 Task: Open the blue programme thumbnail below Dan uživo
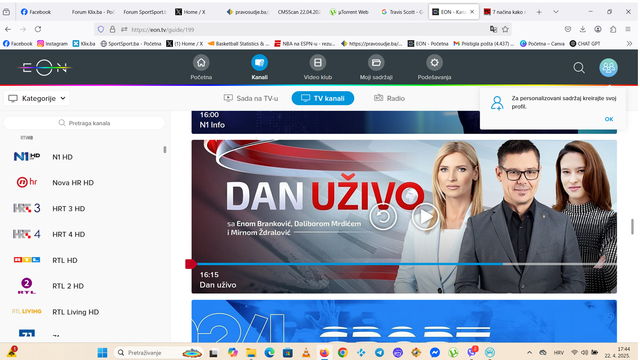point(404,321)
